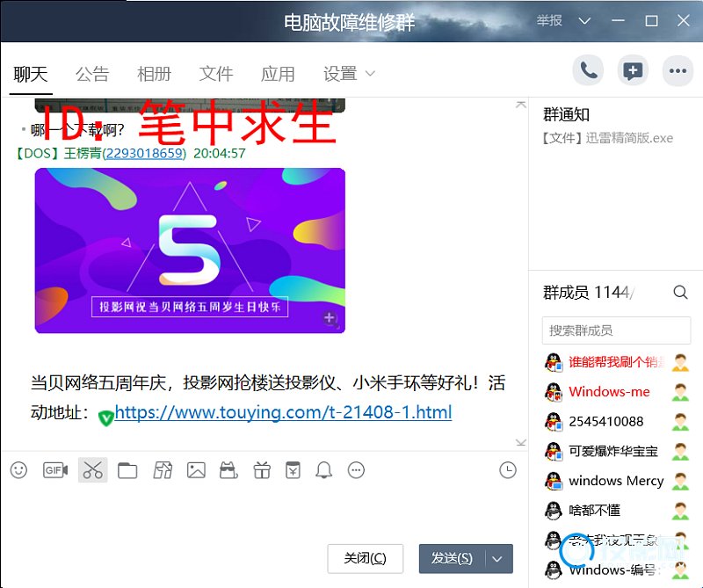This screenshot has width=703, height=588.
Task: Open the purple 5th anniversary image
Action: tap(190, 250)
